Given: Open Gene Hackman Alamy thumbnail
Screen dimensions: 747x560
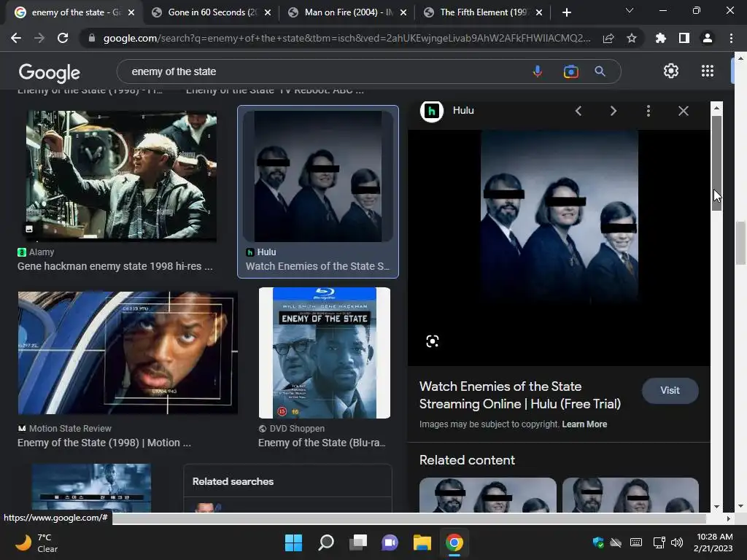Looking at the screenshot, I should [x=122, y=175].
